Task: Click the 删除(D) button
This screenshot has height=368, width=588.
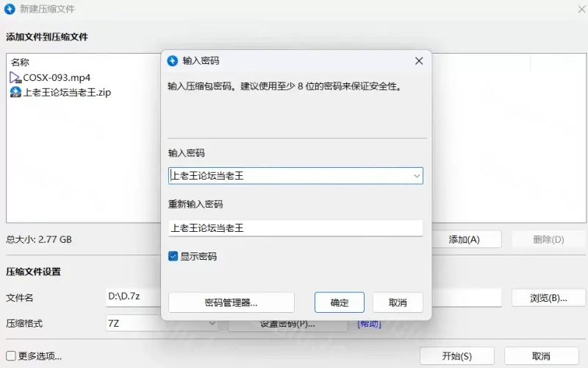Action: (x=548, y=240)
